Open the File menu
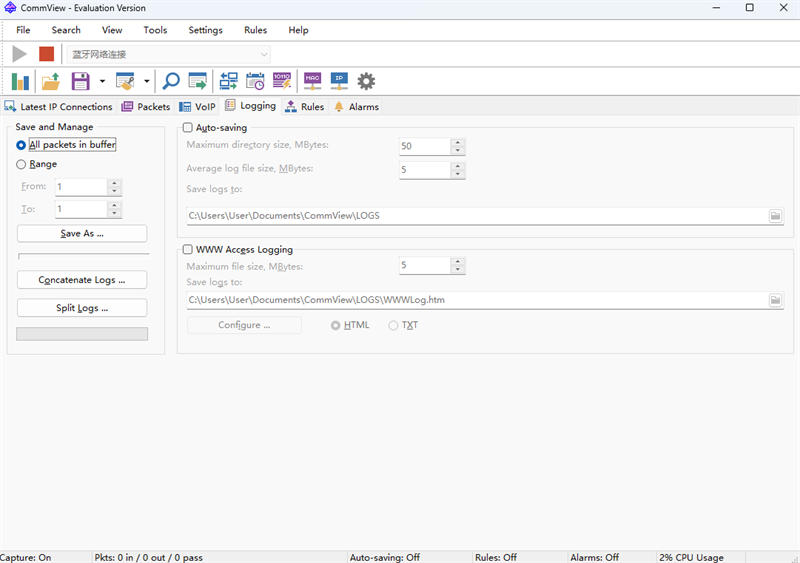 [x=23, y=30]
